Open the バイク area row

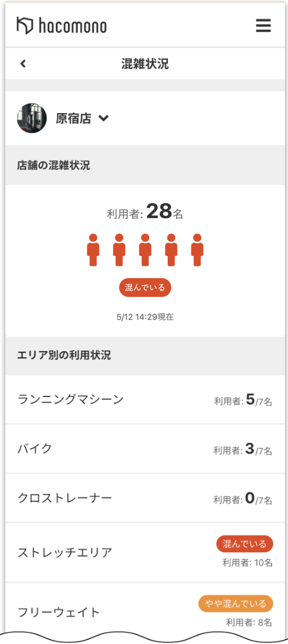[x=145, y=449]
